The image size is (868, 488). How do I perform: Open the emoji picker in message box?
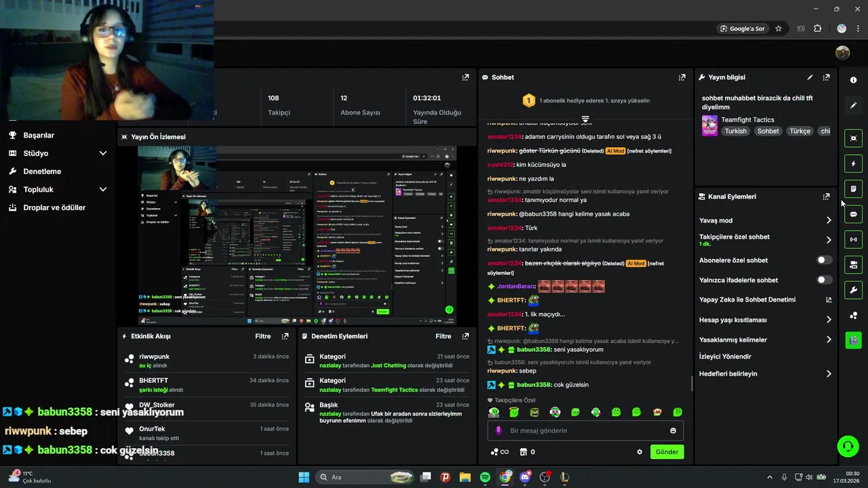tap(673, 430)
